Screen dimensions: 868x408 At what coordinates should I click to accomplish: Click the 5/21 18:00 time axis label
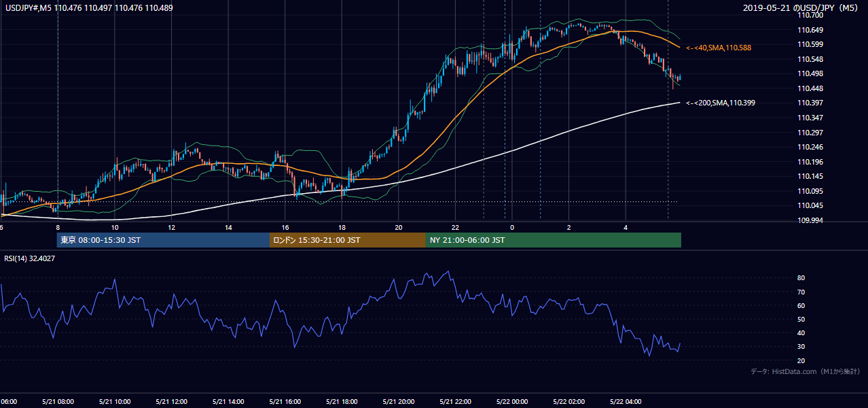(x=342, y=401)
